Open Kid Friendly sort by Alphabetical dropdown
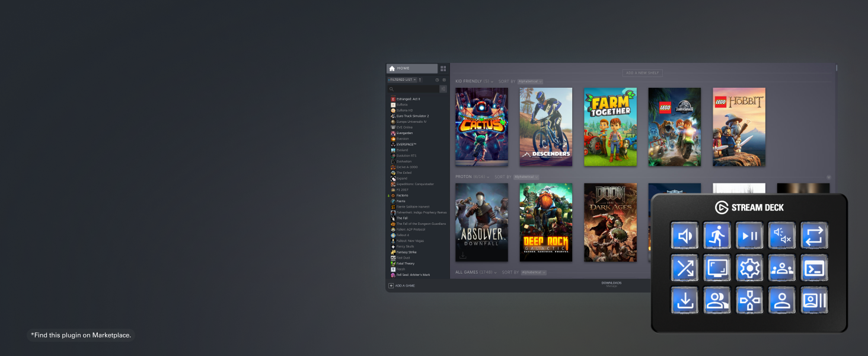 531,81
